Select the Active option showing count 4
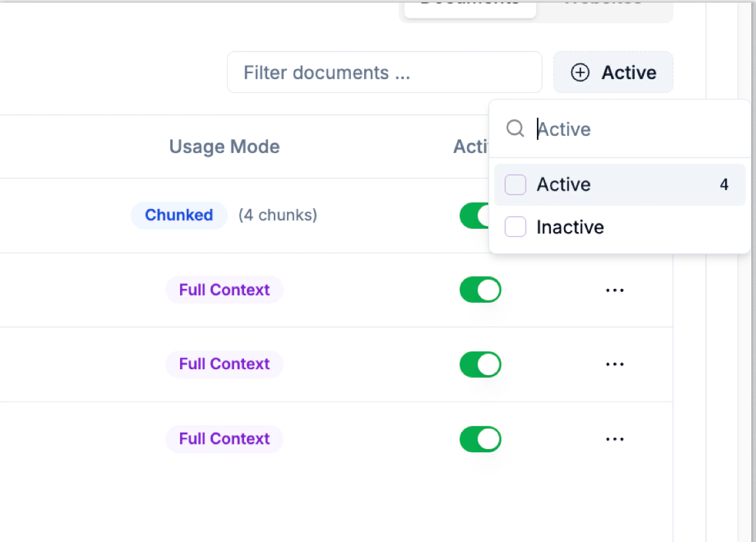 click(563, 185)
